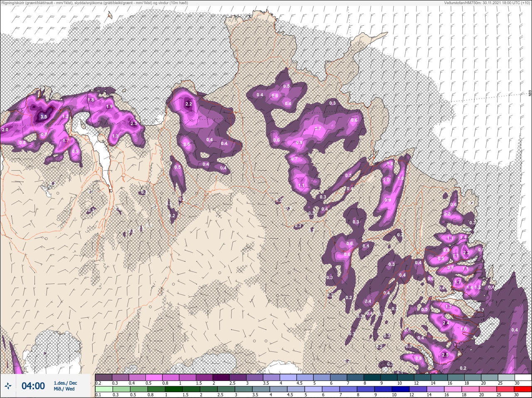The height and width of the screenshot is (398, 532).
Task: Select the darkest purple swatch above 2–2.5 labels
Action: pos(222,377)
